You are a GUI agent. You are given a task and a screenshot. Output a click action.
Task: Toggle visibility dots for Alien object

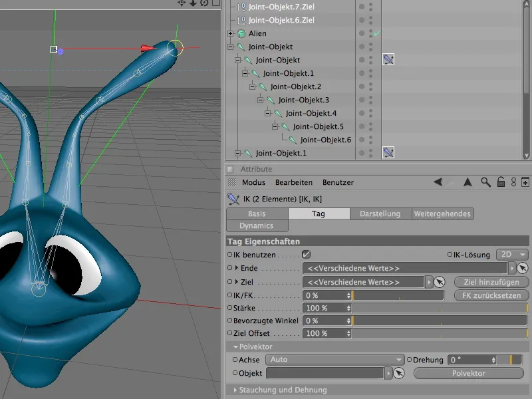coord(370,33)
